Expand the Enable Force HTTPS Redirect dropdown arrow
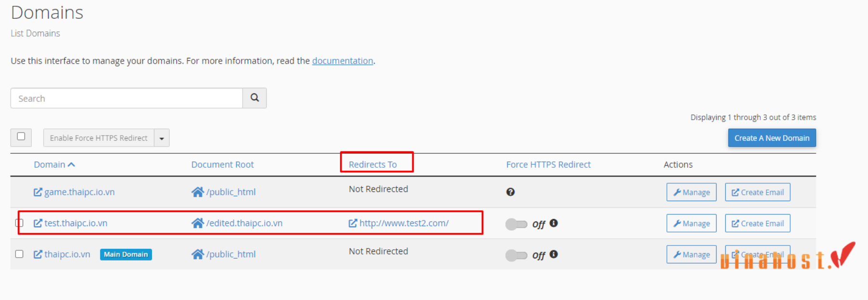This screenshot has height=300, width=868. pyautogui.click(x=162, y=138)
